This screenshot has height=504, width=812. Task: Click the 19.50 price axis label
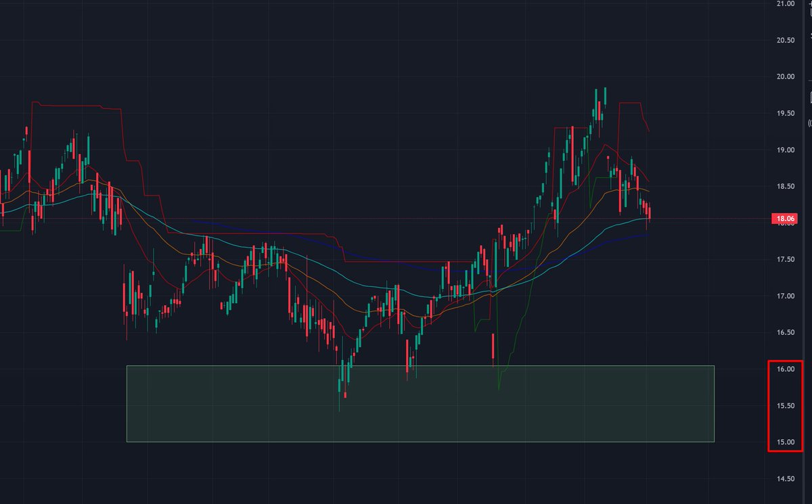(785, 114)
